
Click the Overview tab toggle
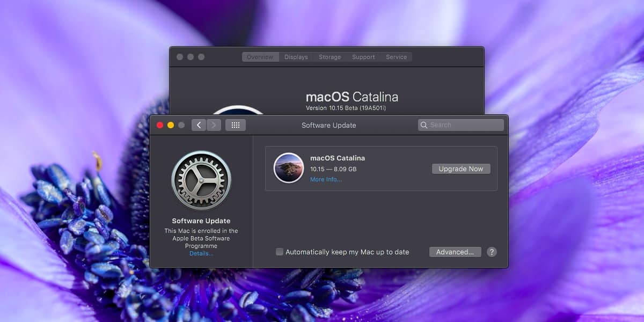pyautogui.click(x=260, y=57)
